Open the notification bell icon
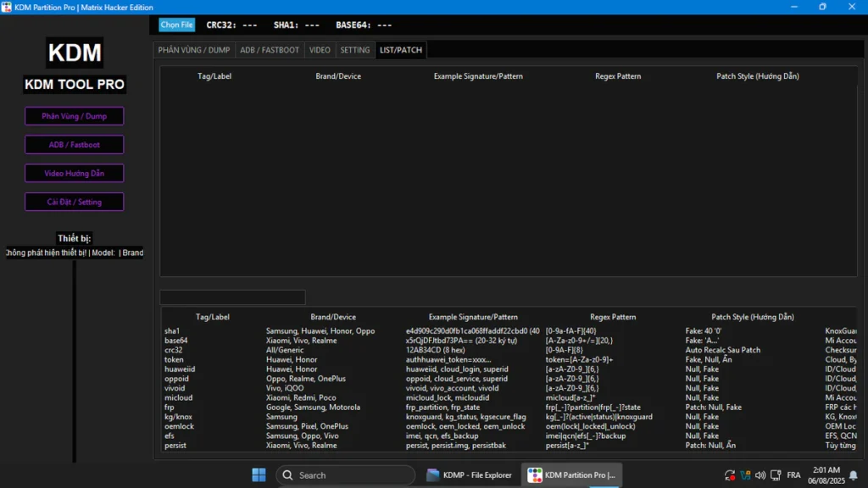The height and width of the screenshot is (488, 868). [x=853, y=475]
